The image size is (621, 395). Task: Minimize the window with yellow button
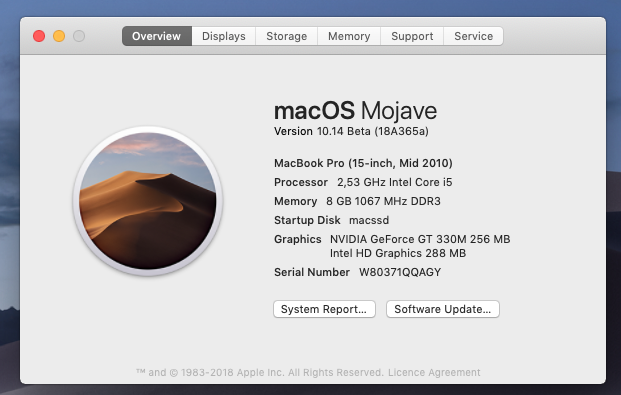point(59,36)
